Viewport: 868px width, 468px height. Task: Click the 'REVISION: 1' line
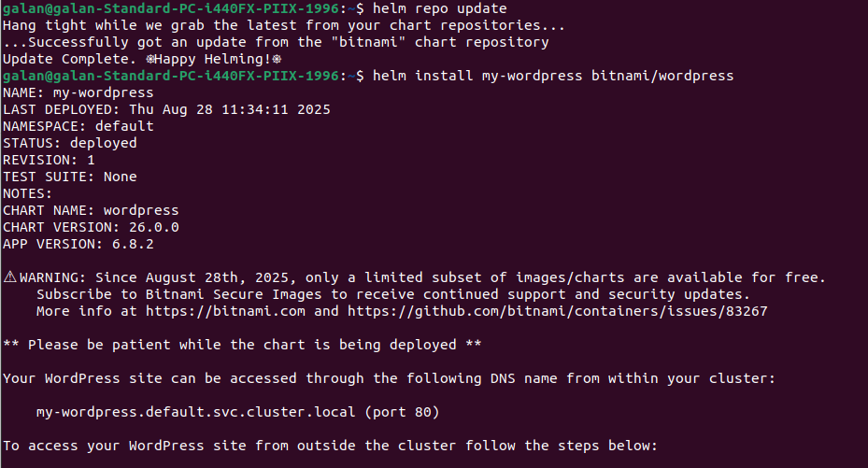(49, 160)
